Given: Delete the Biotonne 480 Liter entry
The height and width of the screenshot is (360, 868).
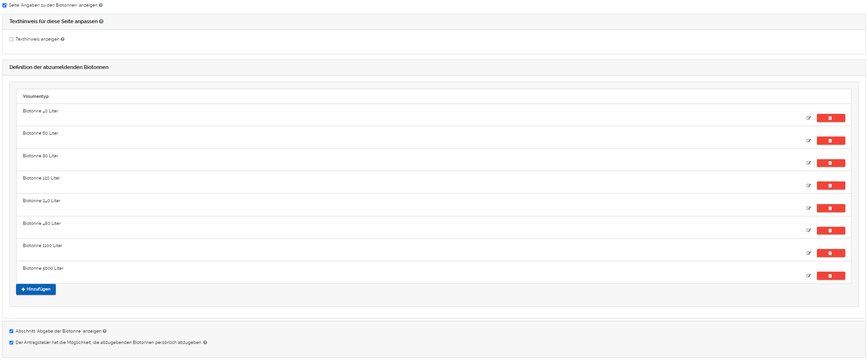Looking at the screenshot, I should click(831, 231).
